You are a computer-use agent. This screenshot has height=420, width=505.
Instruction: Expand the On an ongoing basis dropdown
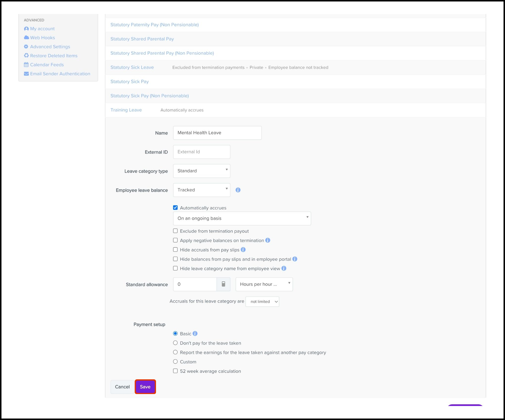coord(242,218)
